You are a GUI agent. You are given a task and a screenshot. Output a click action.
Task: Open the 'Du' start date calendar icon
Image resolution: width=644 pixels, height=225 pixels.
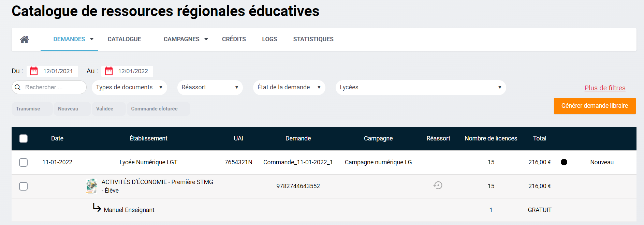(x=34, y=71)
